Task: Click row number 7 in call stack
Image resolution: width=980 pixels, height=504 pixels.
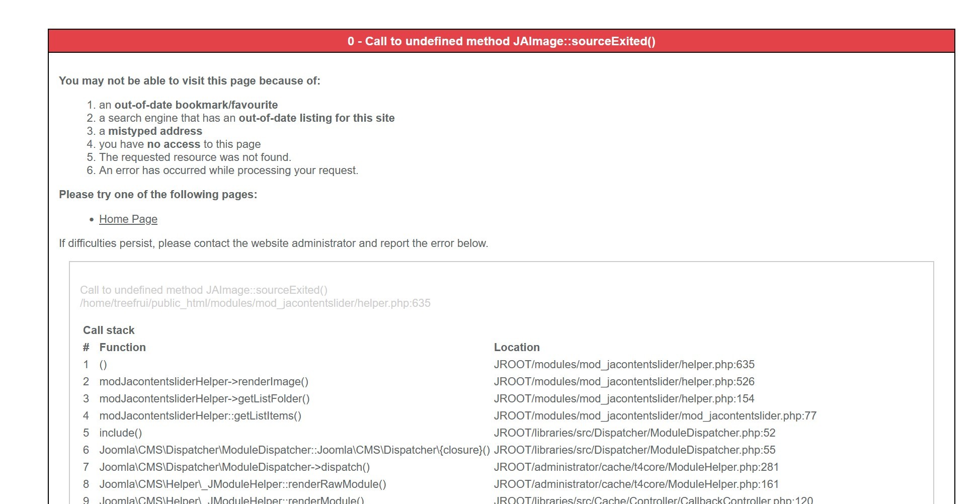Action: pos(86,467)
